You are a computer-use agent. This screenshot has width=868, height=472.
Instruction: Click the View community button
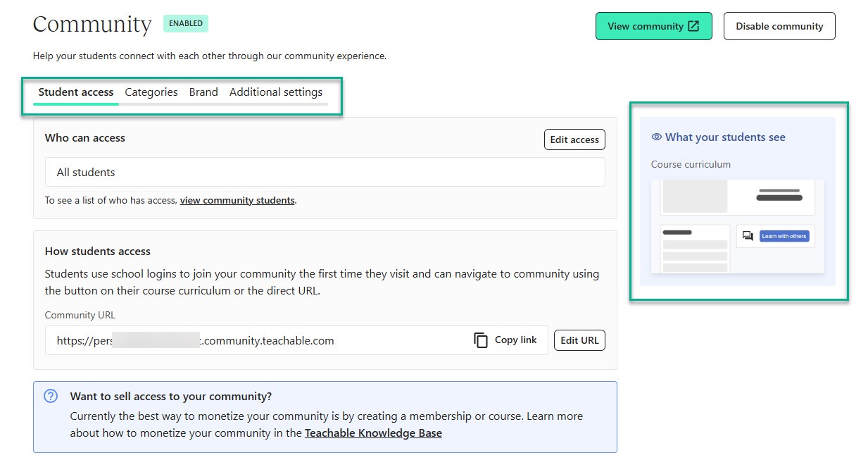(654, 26)
